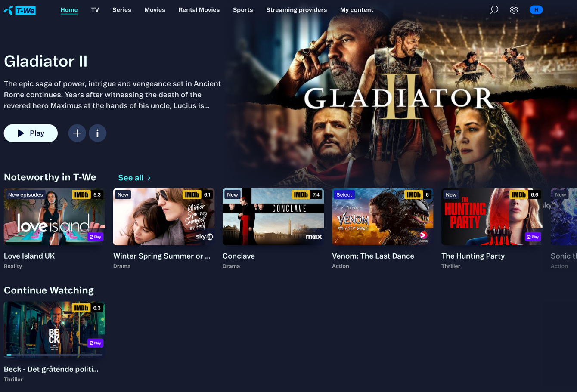This screenshot has height=392, width=577.
Task: Click the Continue Watching heading
Action: 49,290
